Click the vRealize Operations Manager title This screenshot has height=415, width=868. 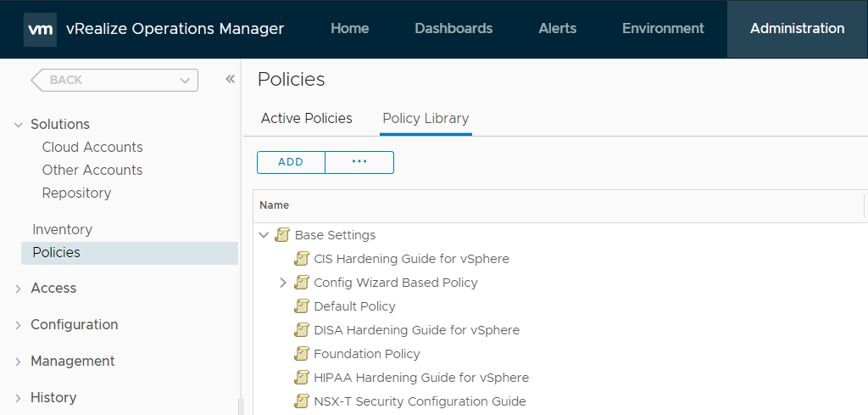175,29
